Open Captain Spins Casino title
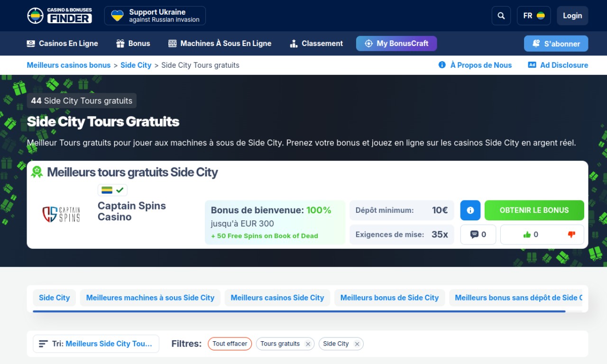This screenshot has height=364, width=607. click(132, 211)
